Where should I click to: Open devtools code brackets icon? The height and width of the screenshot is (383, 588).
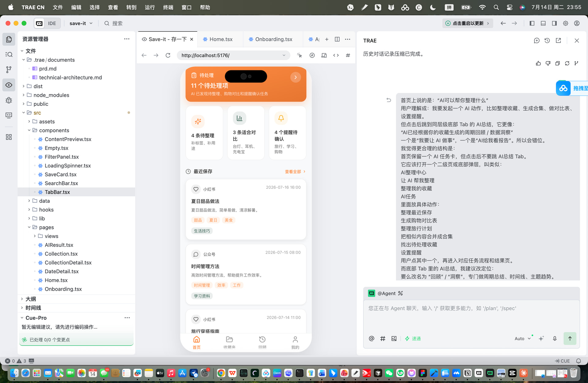pyautogui.click(x=336, y=55)
